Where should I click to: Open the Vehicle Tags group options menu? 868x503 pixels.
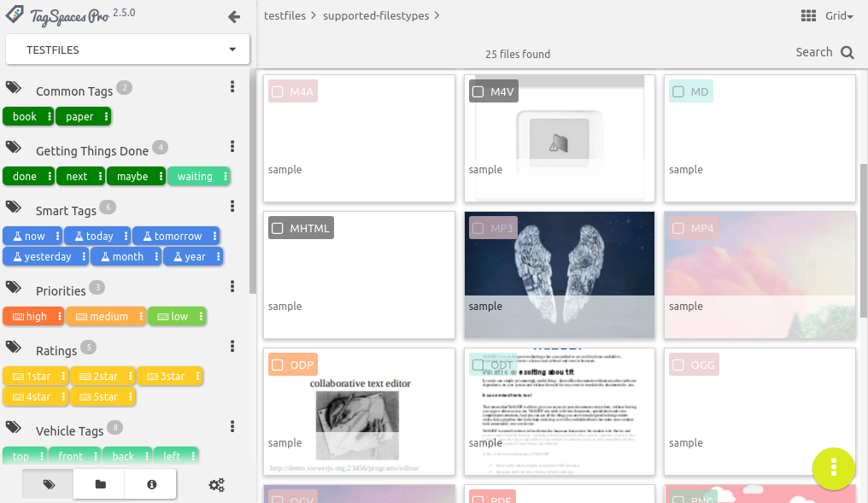point(232,426)
